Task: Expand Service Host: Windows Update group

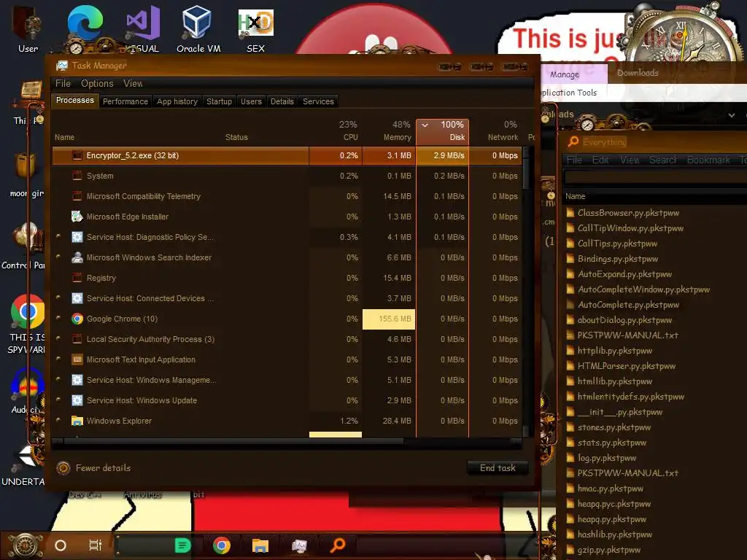Action: click(x=58, y=400)
